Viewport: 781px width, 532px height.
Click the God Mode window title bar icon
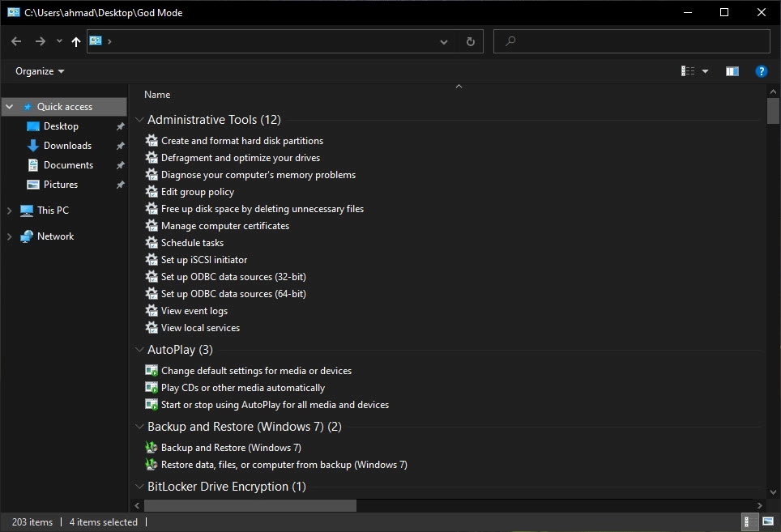(14, 12)
